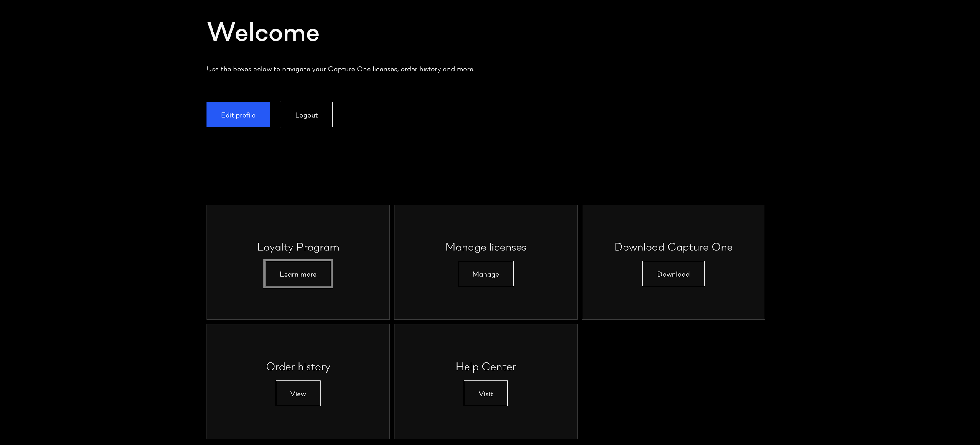View the Order history
This screenshot has height=445, width=980.
[298, 393]
